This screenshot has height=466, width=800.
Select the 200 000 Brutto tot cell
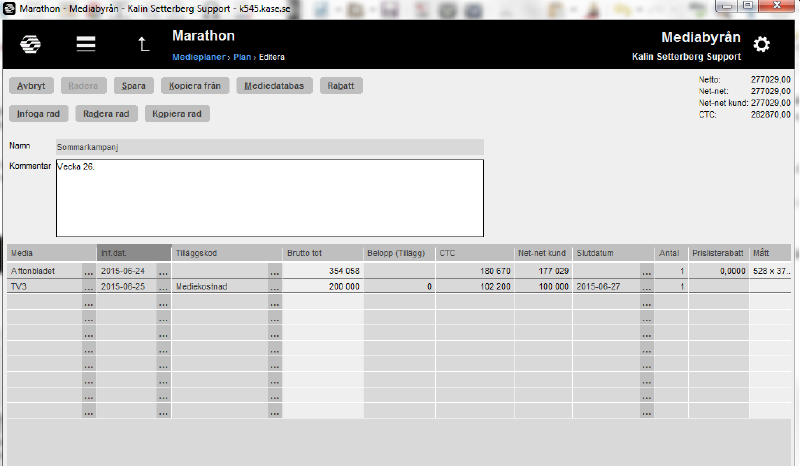(323, 287)
